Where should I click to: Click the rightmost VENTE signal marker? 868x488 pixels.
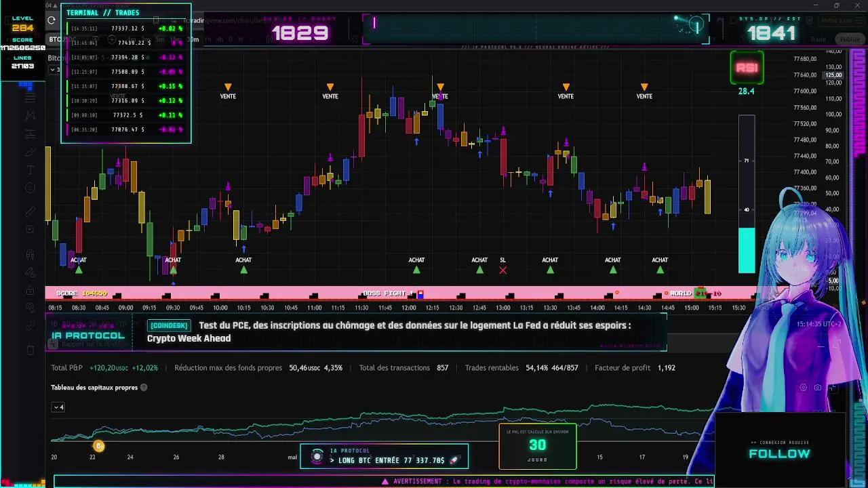pyautogui.click(x=644, y=91)
